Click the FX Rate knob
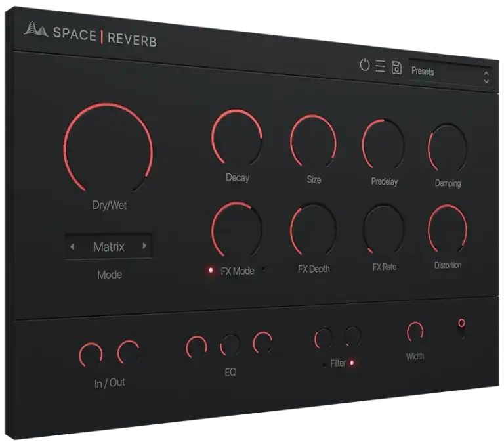The width and height of the screenshot is (504, 446). [x=383, y=229]
